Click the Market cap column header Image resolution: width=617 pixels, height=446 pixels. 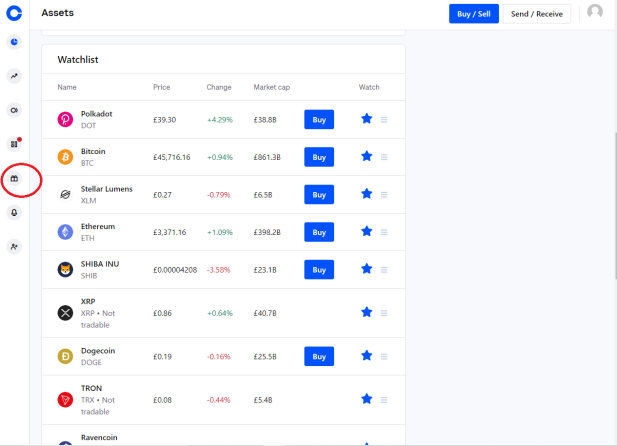(x=272, y=87)
